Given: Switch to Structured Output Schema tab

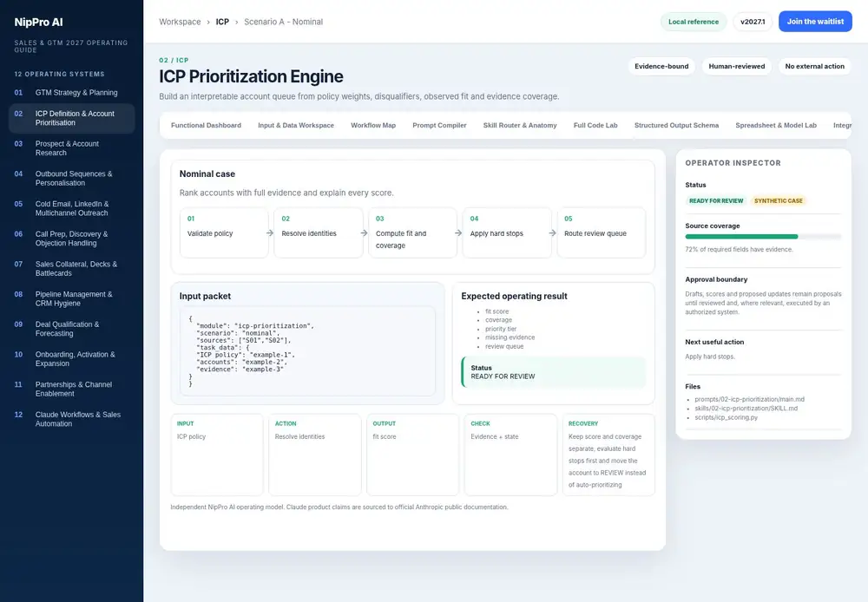Looking at the screenshot, I should (x=676, y=126).
